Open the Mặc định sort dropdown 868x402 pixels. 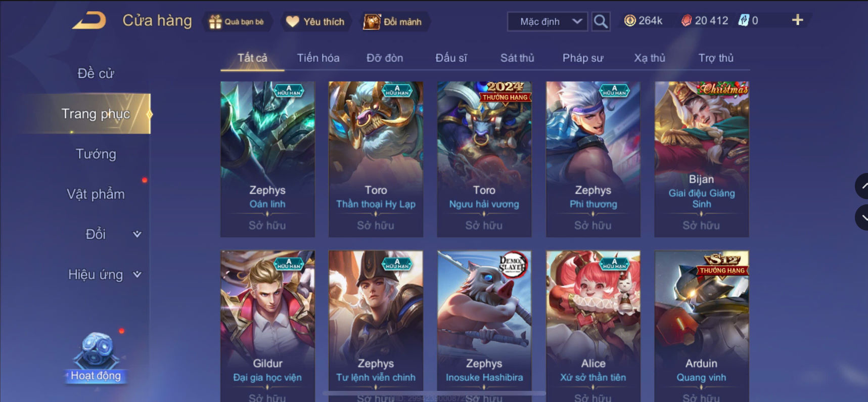pos(547,22)
